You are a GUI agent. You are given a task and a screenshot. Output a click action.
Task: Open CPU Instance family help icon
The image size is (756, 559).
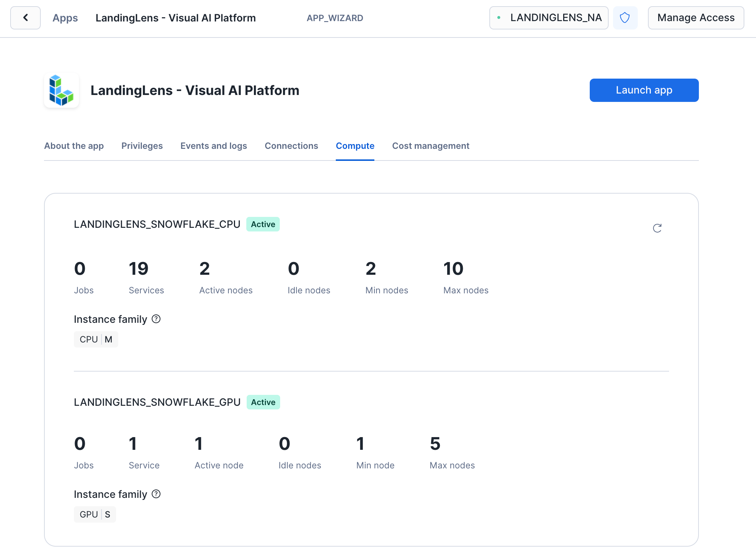(156, 319)
